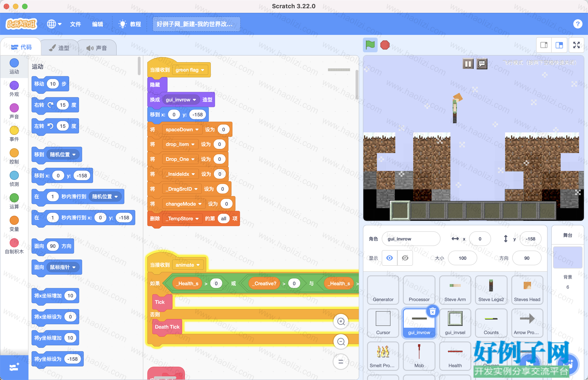Select the stage backdrop thumbnail
Viewport: 588px width, 380px height.
pos(568,257)
